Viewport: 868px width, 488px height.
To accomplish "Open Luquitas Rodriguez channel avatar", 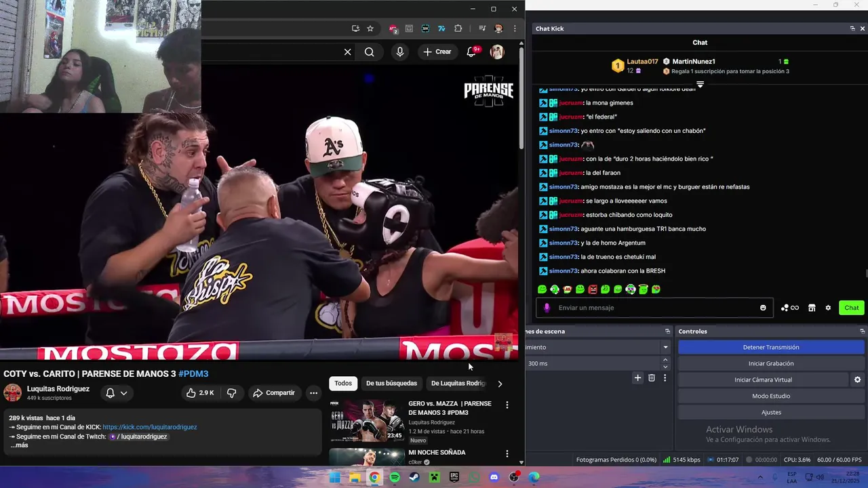I will 12,393.
